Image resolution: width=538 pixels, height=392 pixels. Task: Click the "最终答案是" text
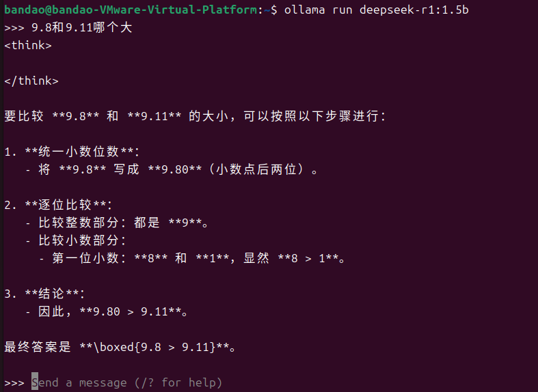pyautogui.click(x=38, y=347)
